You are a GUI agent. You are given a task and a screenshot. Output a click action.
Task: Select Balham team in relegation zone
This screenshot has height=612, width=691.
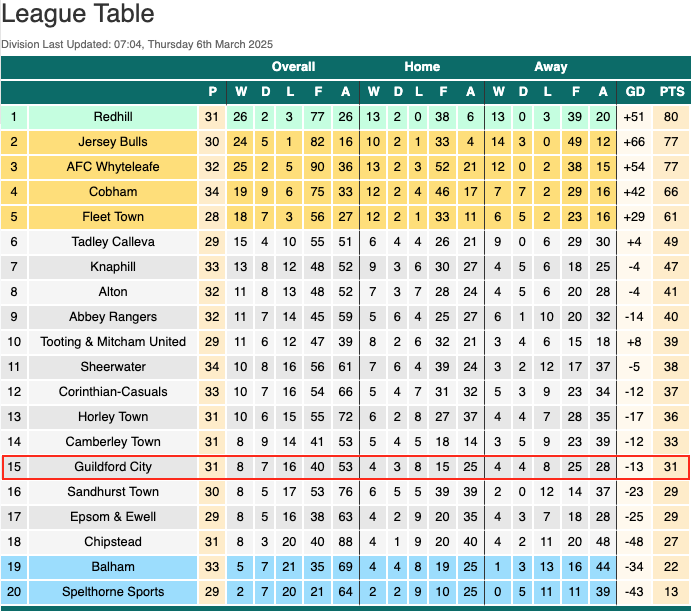(x=113, y=567)
